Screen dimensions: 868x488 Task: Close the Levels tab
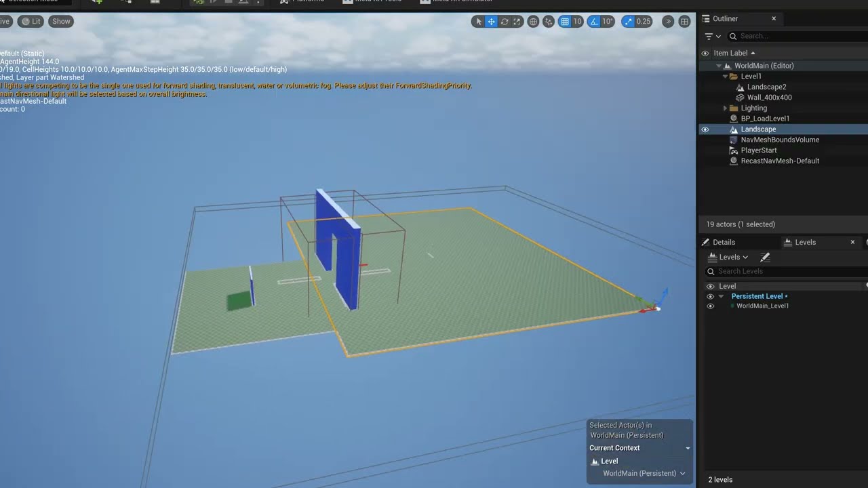click(853, 242)
